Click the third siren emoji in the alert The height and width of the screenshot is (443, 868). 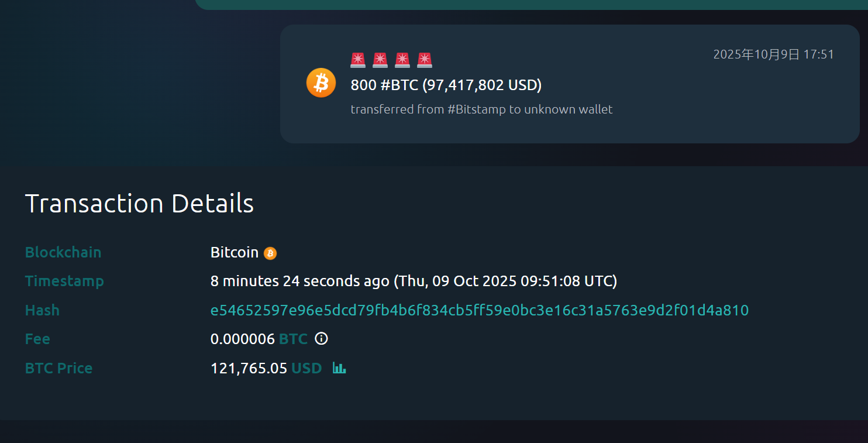(x=402, y=60)
